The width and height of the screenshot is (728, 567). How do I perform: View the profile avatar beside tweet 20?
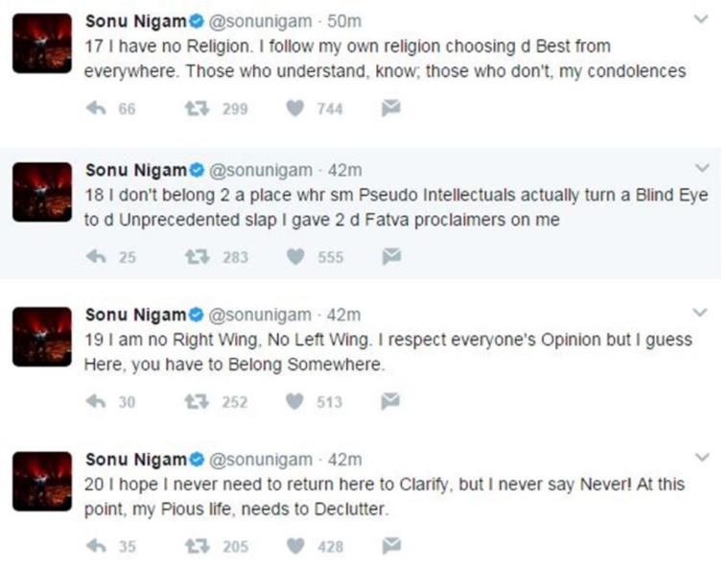42,481
